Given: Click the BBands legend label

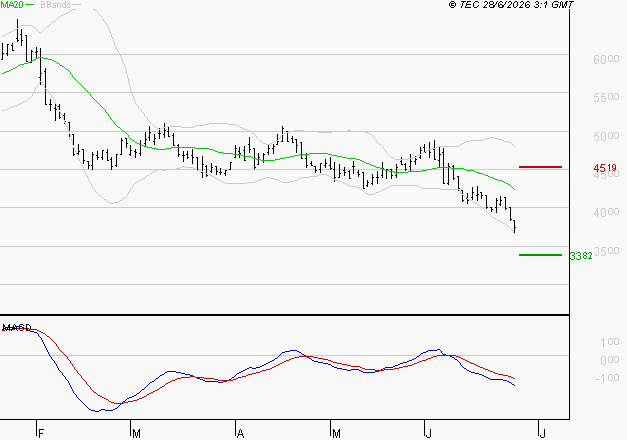Looking at the screenshot, I should [x=56, y=5].
